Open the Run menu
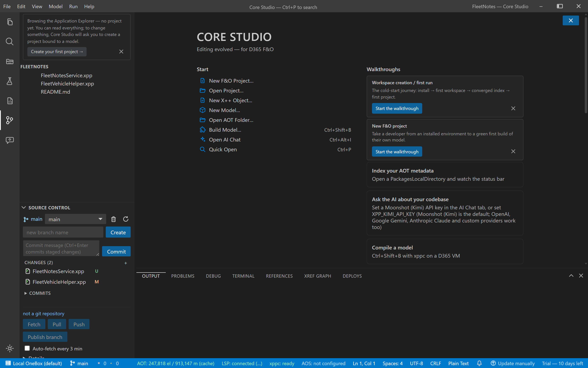 (73, 7)
